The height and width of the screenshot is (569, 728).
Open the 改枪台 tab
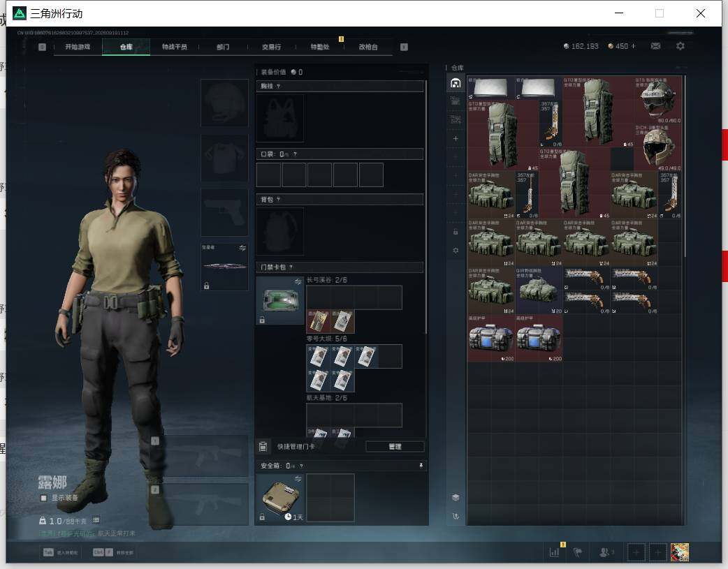pyautogui.click(x=368, y=47)
